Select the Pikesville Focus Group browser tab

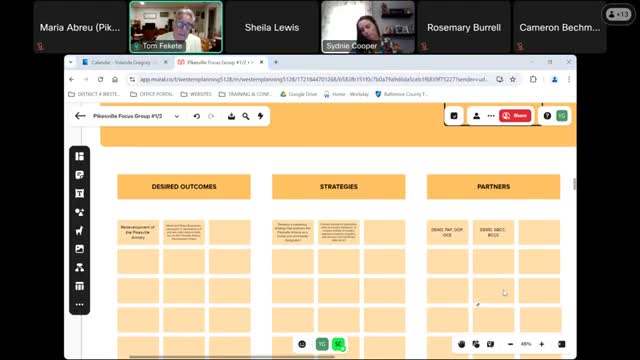pyautogui.click(x=220, y=62)
